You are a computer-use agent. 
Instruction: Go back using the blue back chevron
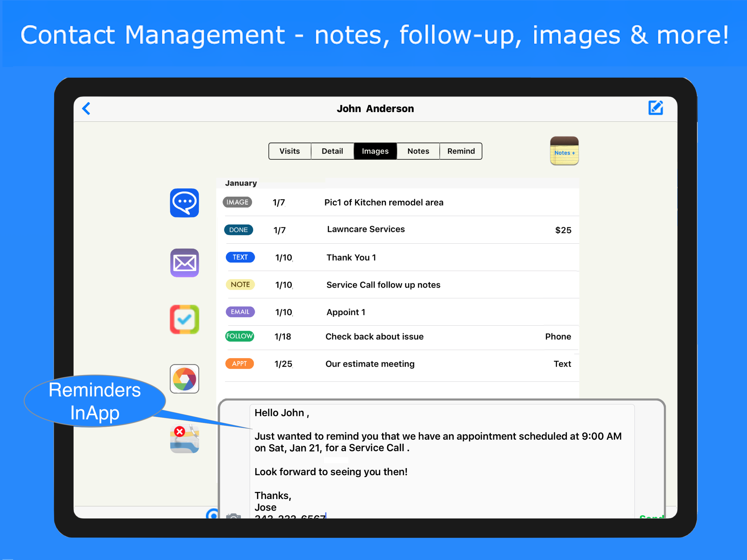86,109
